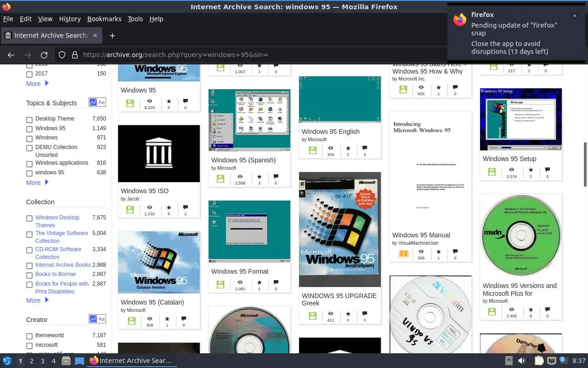Check the Desktop Theme topic filter

(x=29, y=120)
